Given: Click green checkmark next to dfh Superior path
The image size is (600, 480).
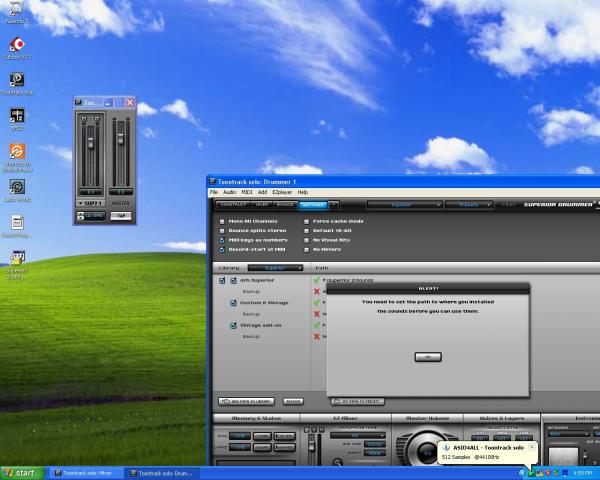Looking at the screenshot, I should 317,281.
